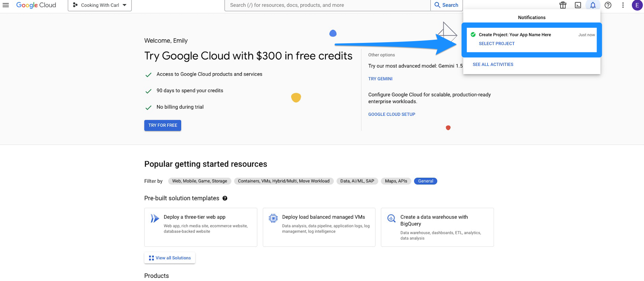
Task: Select the General filter chip
Action: pos(425,181)
